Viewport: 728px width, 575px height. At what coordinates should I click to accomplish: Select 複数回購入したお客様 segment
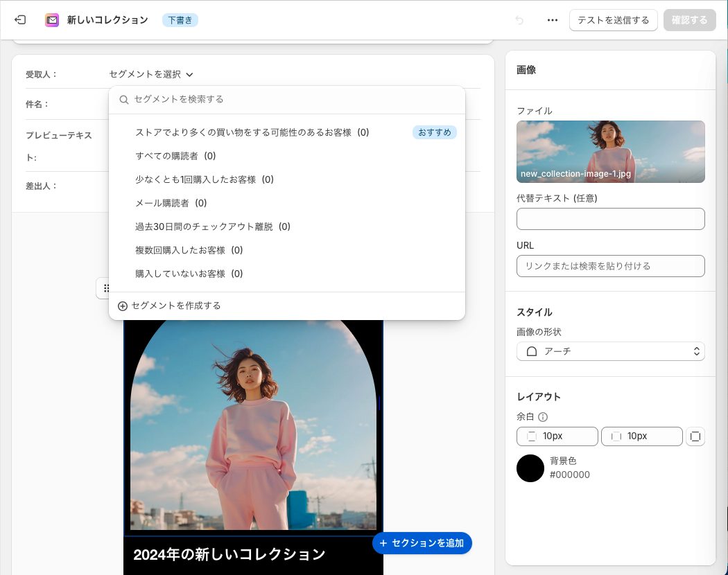(x=286, y=250)
